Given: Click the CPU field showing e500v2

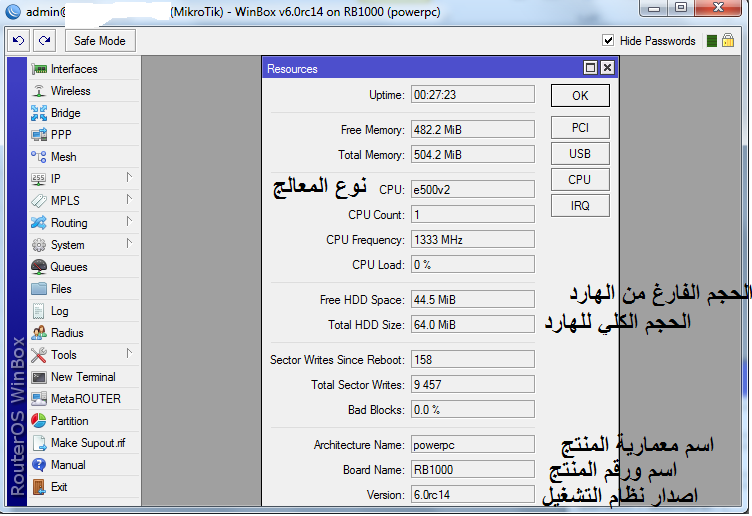Looking at the screenshot, I should (x=473, y=189).
